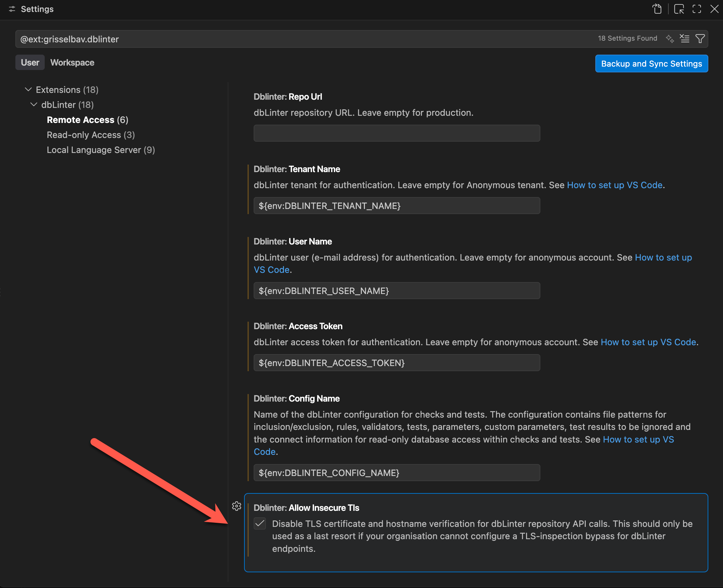Collapse the Extensions tree chevron
This screenshot has width=723, height=588.
(x=28, y=89)
